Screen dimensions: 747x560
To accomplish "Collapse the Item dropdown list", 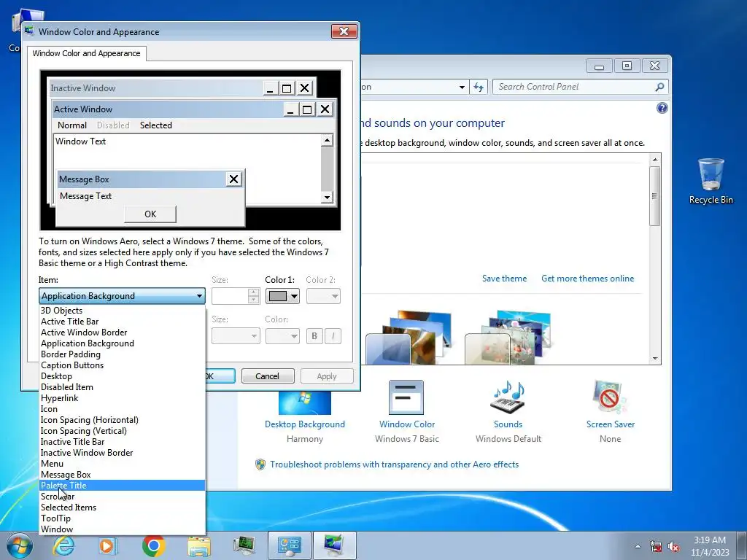I will pyautogui.click(x=200, y=296).
